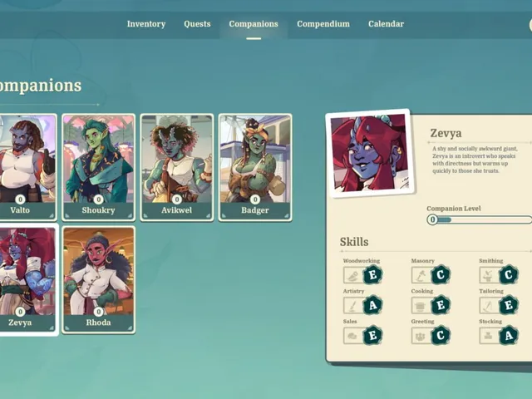Pick the Badger companion card

(x=255, y=167)
